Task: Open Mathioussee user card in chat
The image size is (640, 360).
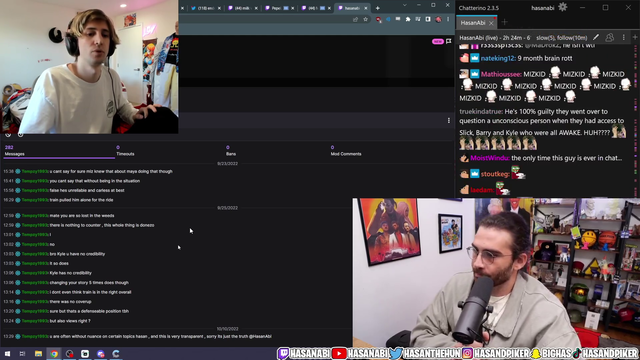Action: pos(501,74)
